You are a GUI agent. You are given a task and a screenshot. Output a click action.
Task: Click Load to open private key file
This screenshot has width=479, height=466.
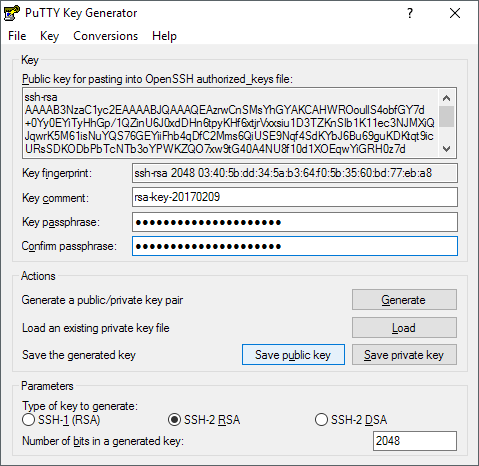(x=404, y=328)
